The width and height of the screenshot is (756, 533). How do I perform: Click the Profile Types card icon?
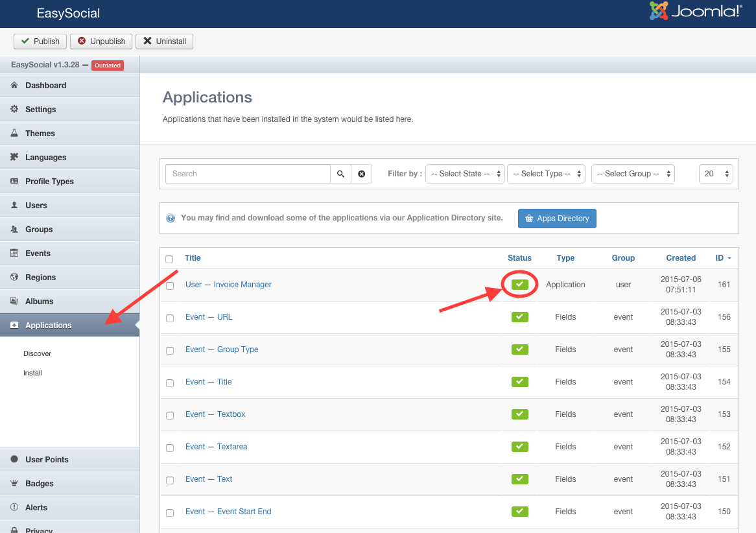click(x=14, y=181)
